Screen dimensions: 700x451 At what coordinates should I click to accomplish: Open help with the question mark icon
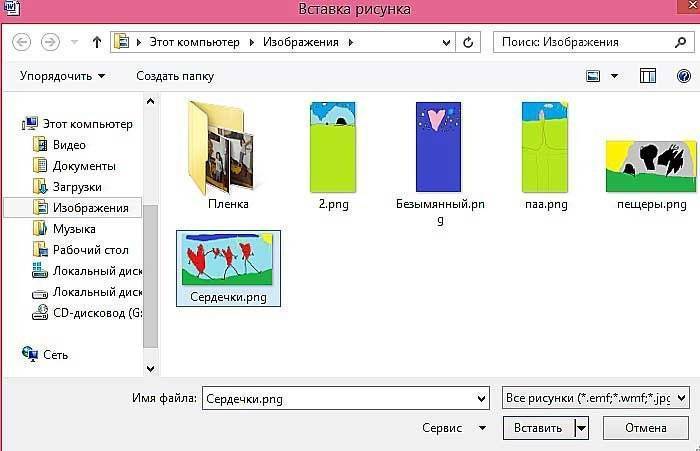point(683,76)
